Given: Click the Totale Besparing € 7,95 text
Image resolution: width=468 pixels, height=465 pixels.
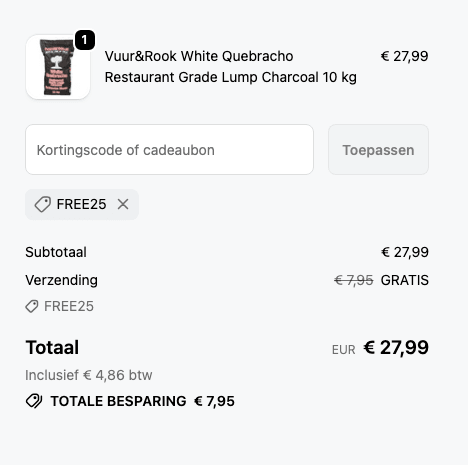Looking at the screenshot, I should click(x=143, y=401).
